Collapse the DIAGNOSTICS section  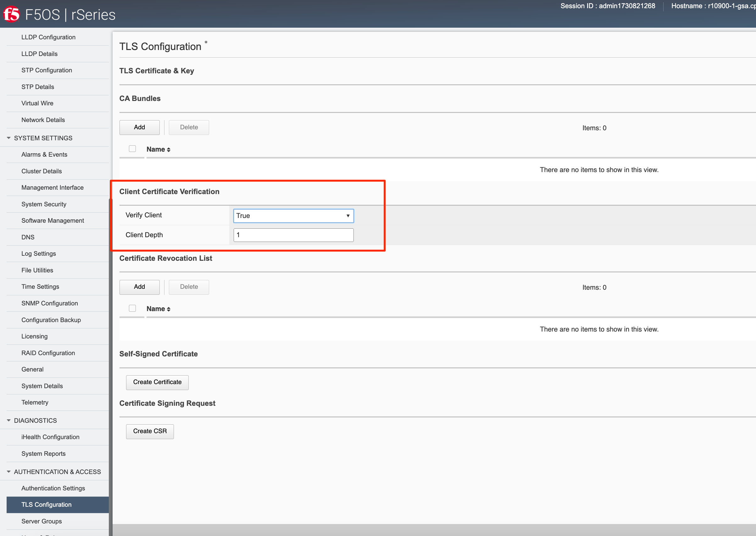[8, 421]
